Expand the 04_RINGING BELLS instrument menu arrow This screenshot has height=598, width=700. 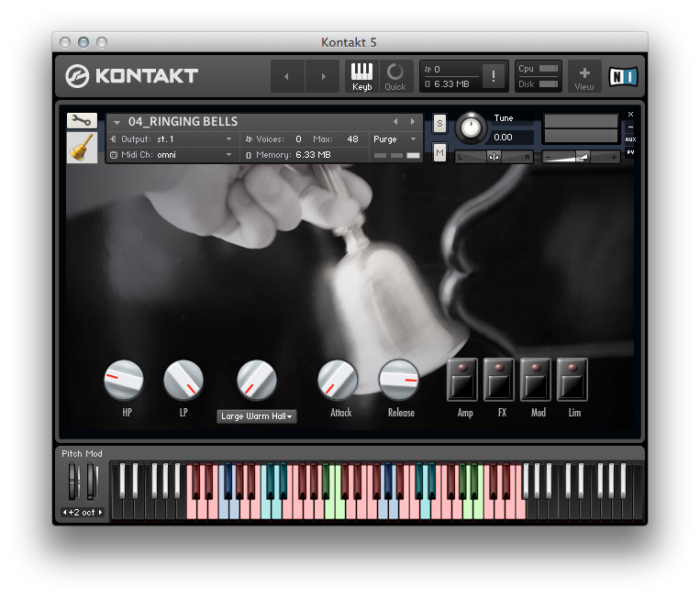[117, 122]
